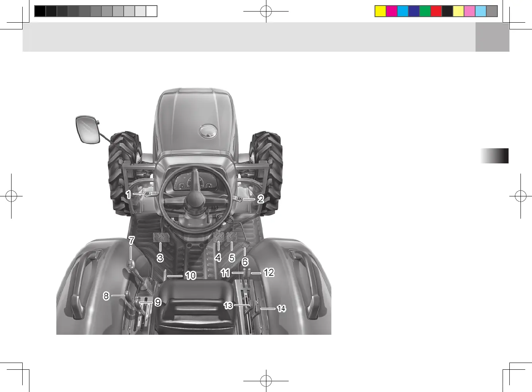This screenshot has height=392, width=532.
Task: Select callout number 4 under the pedal
Action: pos(218,258)
